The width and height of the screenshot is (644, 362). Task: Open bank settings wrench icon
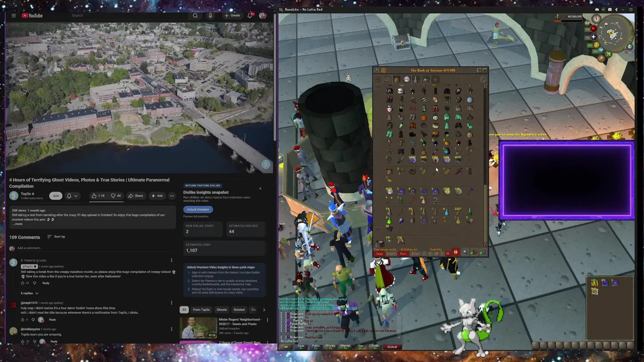click(x=484, y=79)
